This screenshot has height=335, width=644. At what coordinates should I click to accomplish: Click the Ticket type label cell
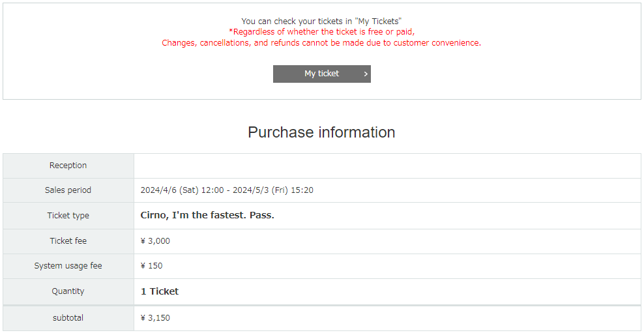[68, 216]
